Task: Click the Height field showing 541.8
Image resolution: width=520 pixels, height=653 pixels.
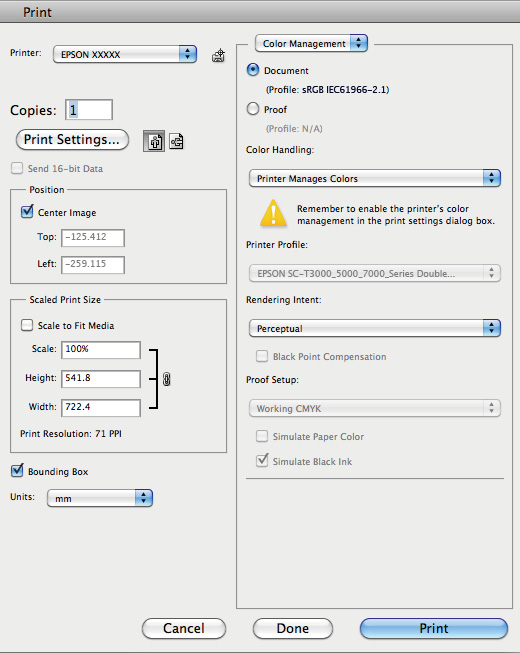Action: click(101, 379)
